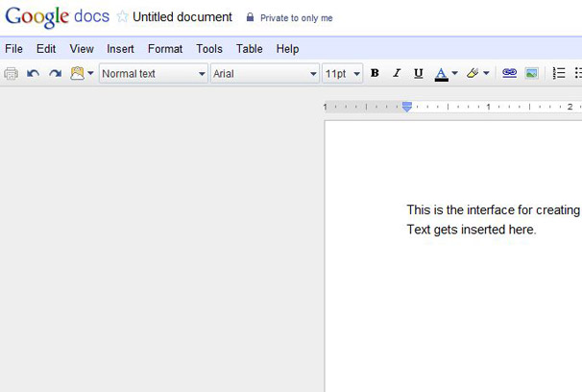
Task: Open the web clipboard dropdown
Action: (x=83, y=74)
